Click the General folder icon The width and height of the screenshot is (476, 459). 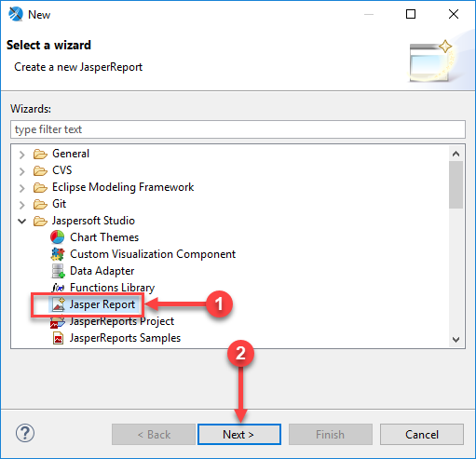tap(40, 154)
